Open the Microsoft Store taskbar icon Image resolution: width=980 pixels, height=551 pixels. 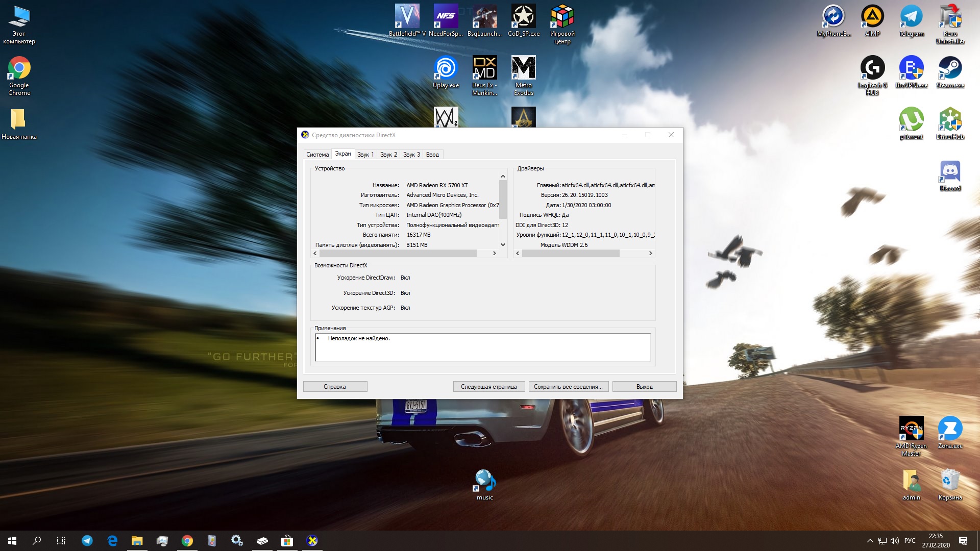(x=287, y=541)
